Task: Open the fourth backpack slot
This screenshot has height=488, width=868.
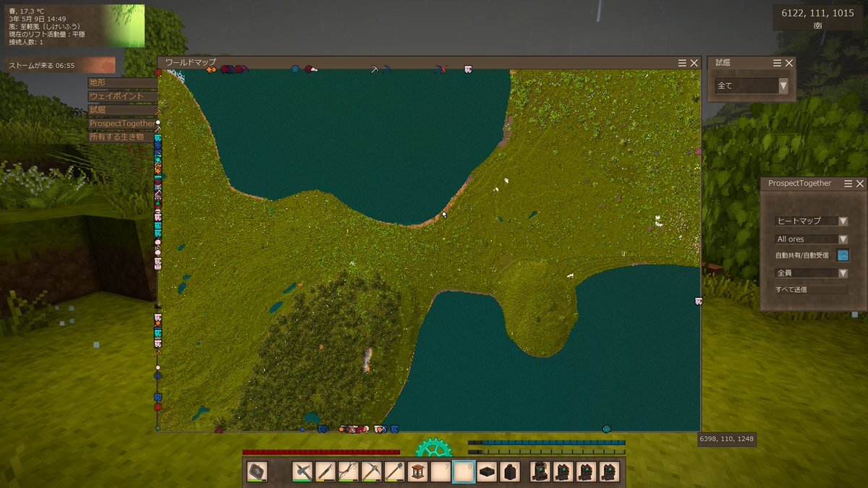Action: 610,472
